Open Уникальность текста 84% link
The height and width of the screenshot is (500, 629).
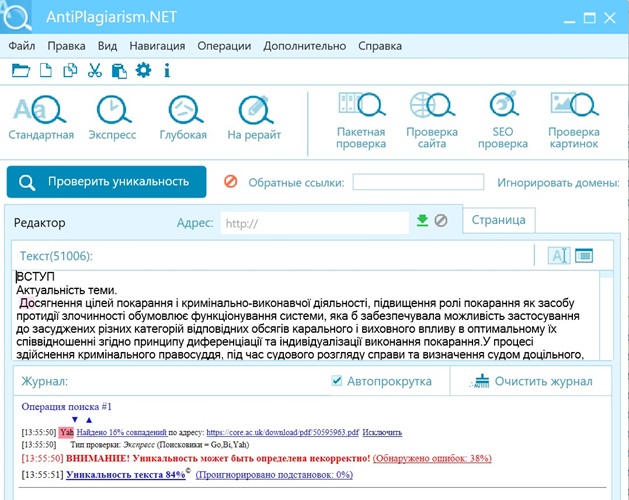[126, 475]
